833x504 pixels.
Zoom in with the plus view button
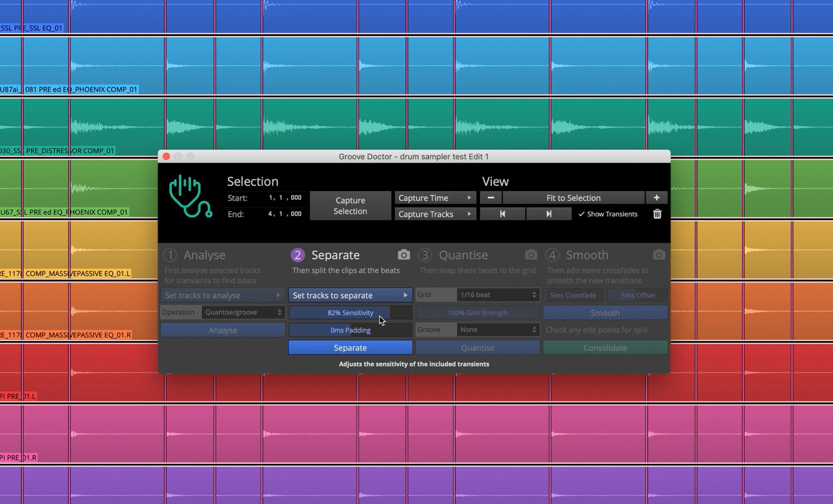coord(656,198)
